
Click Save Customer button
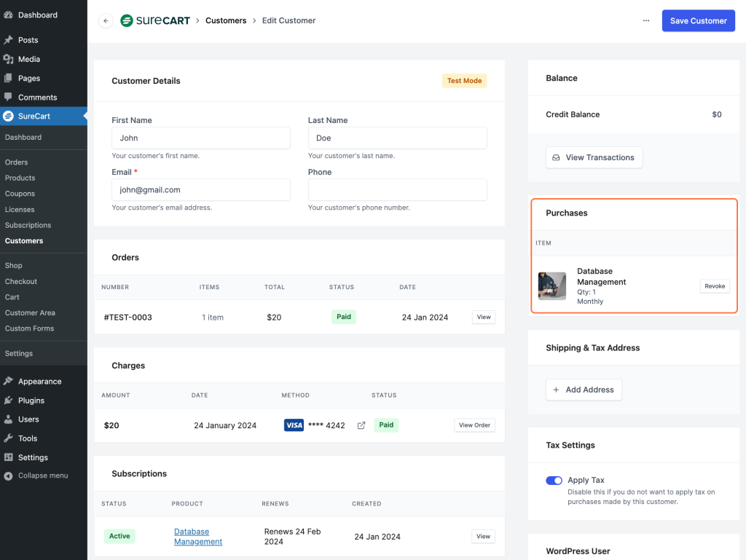698,21
